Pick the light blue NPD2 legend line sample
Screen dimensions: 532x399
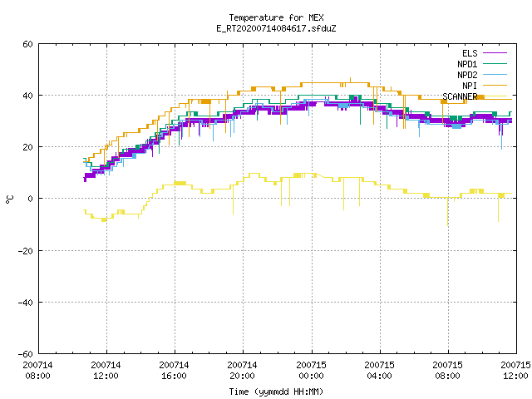(x=495, y=74)
